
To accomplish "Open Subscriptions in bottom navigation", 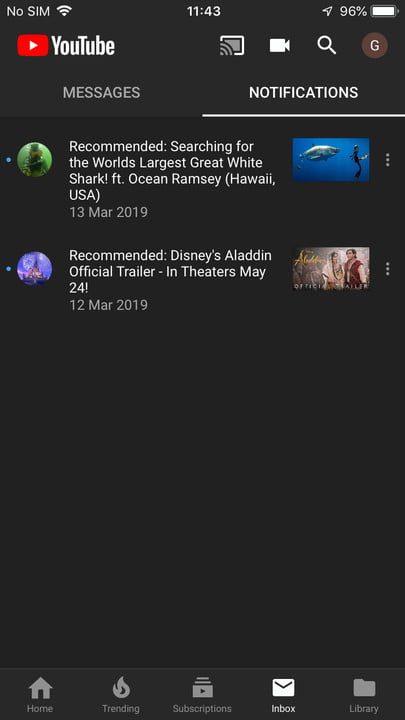I will pyautogui.click(x=202, y=695).
